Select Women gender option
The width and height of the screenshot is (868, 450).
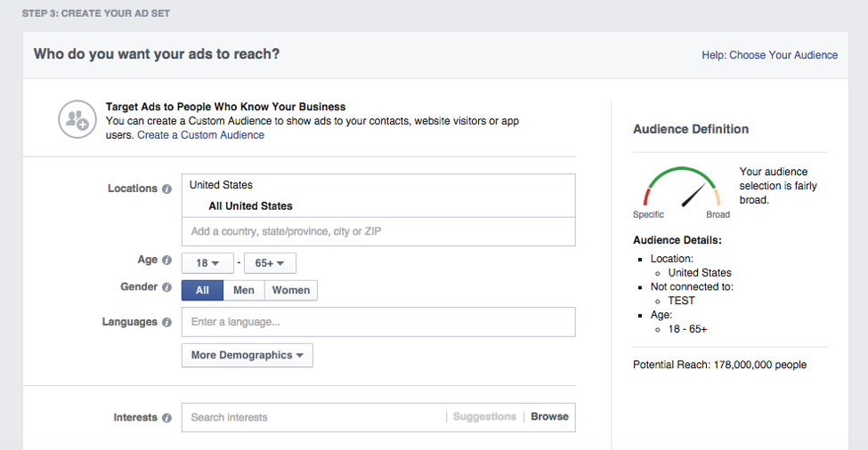coord(290,290)
